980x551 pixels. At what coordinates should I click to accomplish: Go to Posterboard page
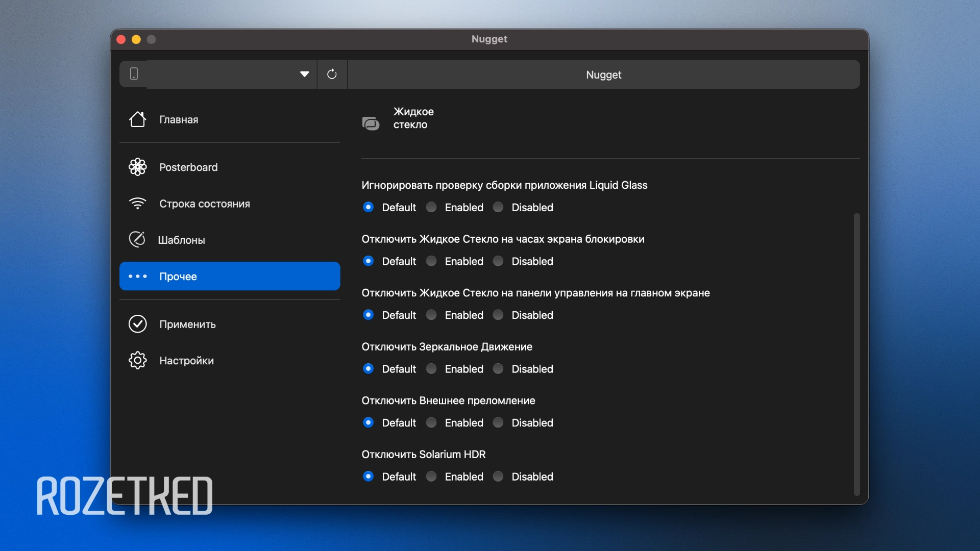[x=188, y=167]
